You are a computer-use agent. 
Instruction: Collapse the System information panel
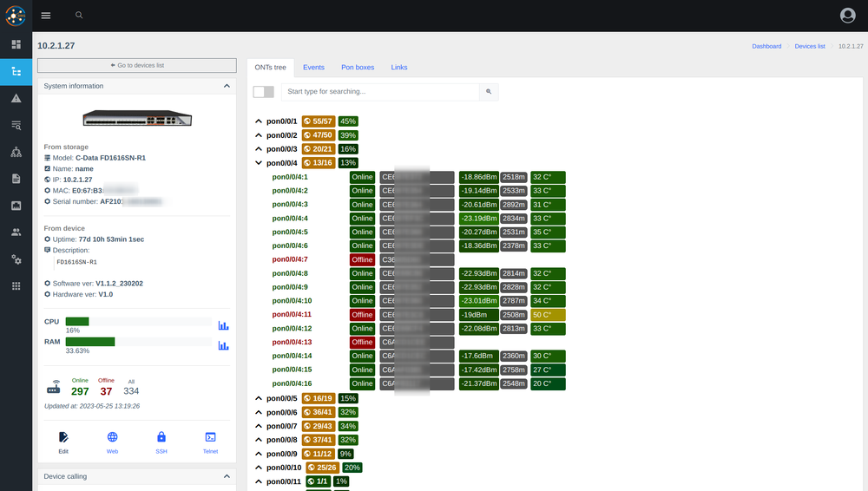[x=227, y=86]
